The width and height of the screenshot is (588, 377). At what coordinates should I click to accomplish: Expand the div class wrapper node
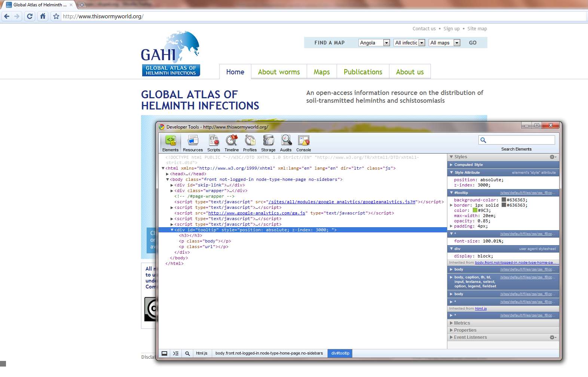[172, 191]
